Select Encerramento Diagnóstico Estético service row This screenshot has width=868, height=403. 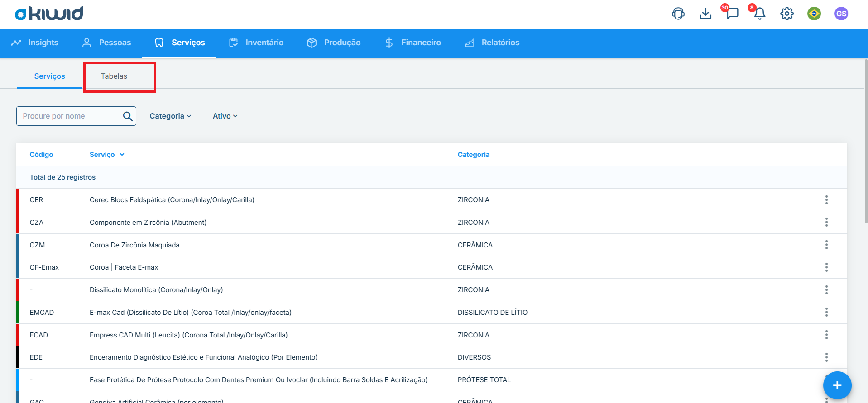click(432, 357)
